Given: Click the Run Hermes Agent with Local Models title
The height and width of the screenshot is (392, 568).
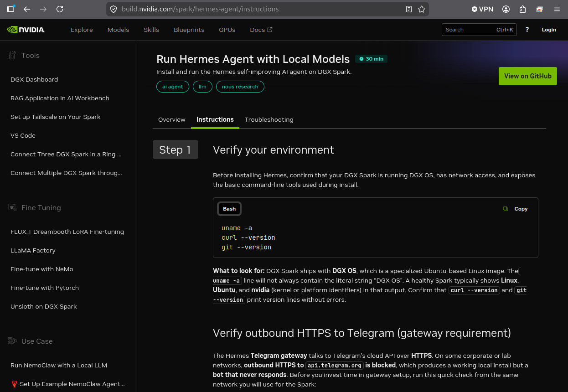Looking at the screenshot, I should coord(253,59).
